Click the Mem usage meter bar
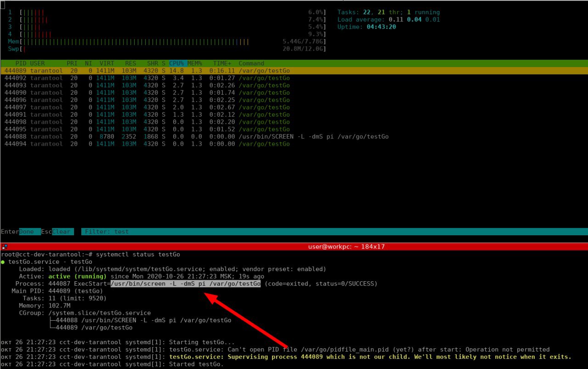 [x=167, y=42]
